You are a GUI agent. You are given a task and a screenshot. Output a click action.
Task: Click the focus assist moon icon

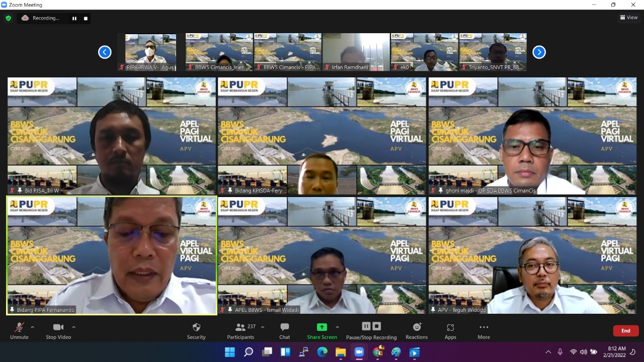(x=634, y=352)
